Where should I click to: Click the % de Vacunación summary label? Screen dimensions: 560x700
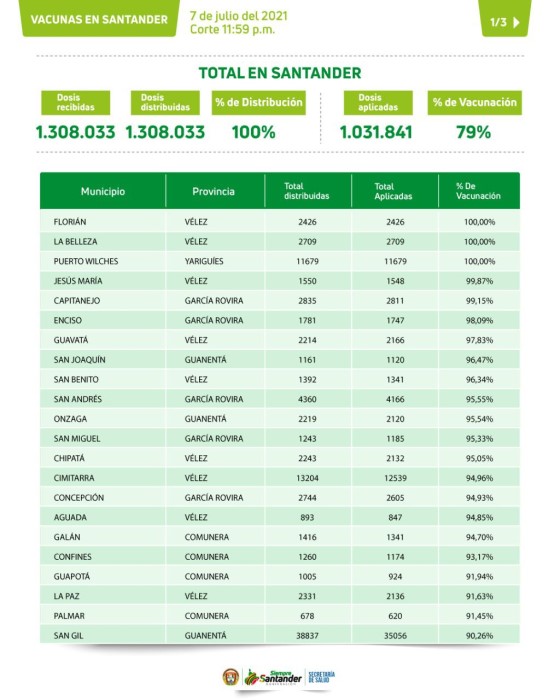click(x=474, y=103)
